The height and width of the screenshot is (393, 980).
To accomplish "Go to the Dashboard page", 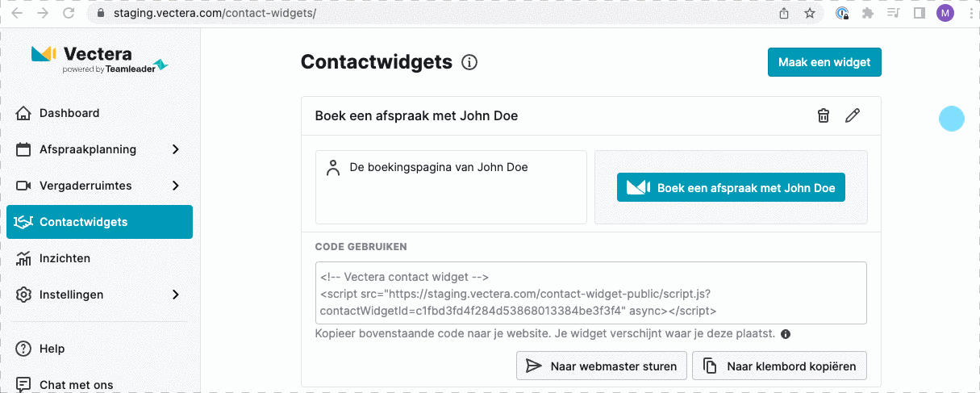I will 69,113.
